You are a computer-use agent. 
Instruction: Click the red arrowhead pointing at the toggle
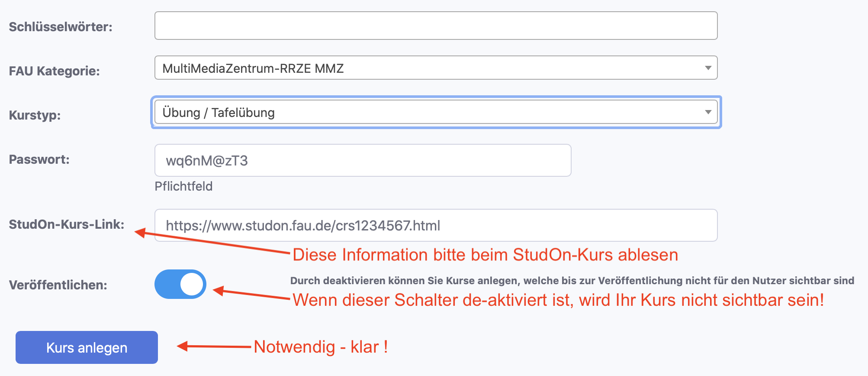(x=219, y=291)
